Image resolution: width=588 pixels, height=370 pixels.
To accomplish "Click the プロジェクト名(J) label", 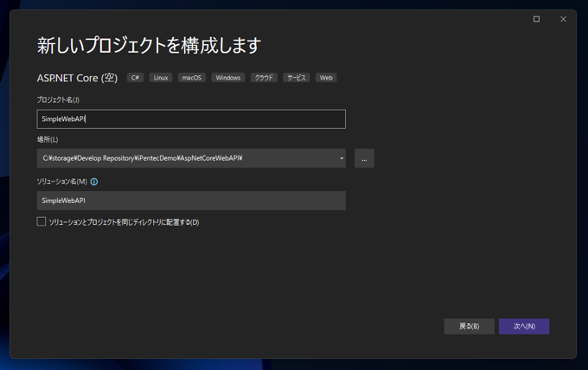I will point(58,99).
